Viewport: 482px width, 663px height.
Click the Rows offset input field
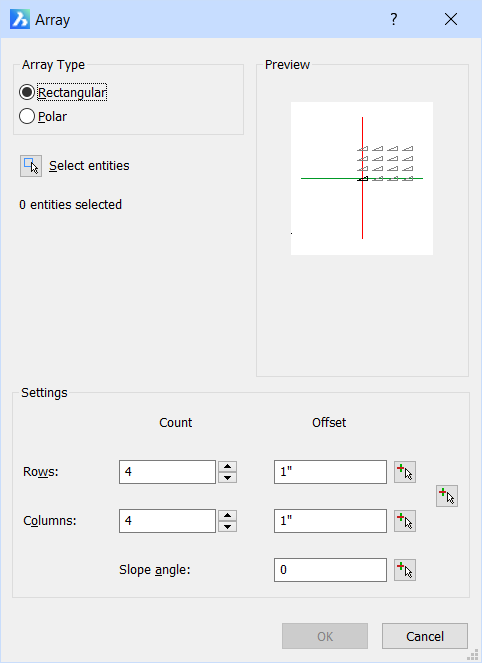tap(330, 472)
